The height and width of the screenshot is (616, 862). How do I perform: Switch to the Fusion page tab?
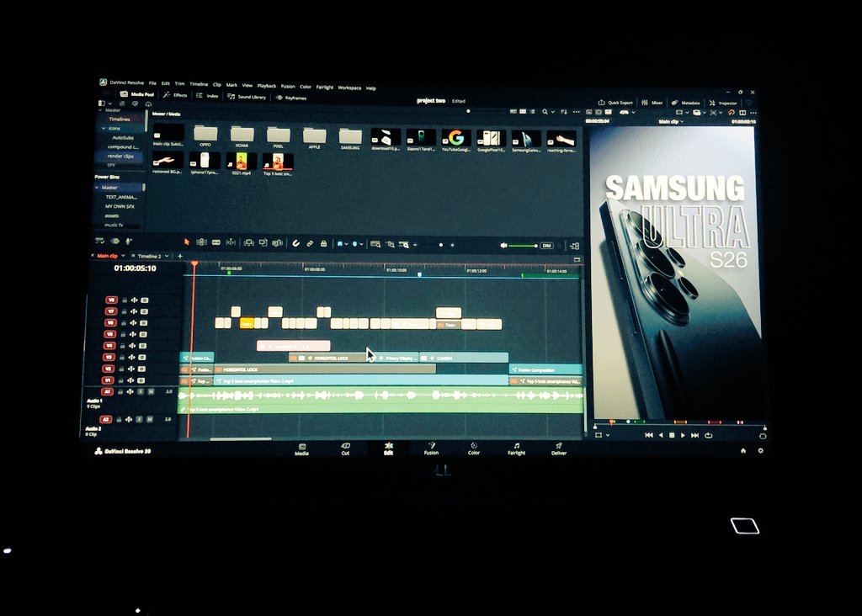431,449
